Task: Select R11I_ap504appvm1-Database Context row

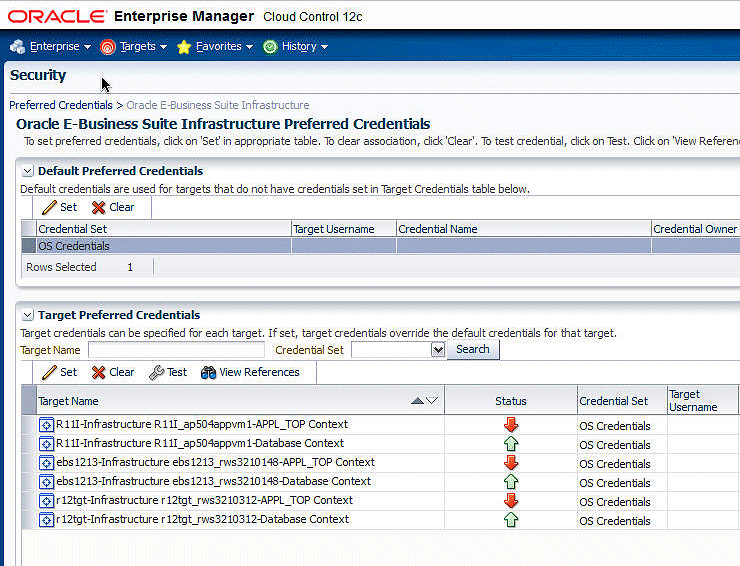Action: 380,444
